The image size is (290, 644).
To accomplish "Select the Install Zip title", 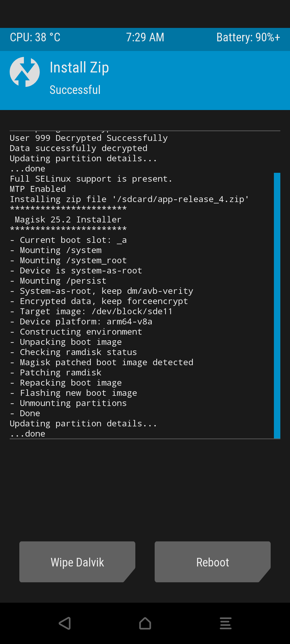I will pyautogui.click(x=79, y=68).
